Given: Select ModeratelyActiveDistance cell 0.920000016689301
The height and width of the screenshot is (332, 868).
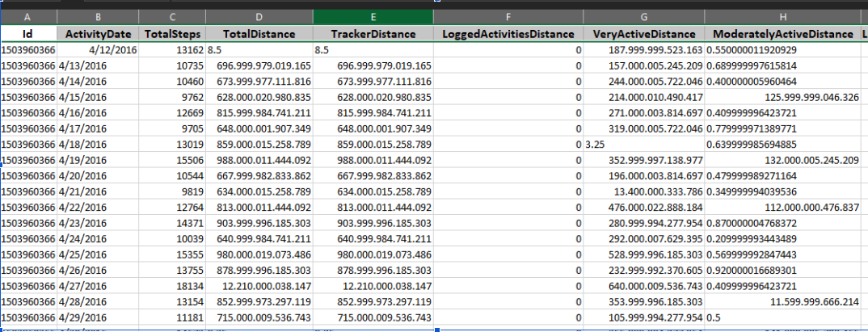Looking at the screenshot, I should point(782,271).
